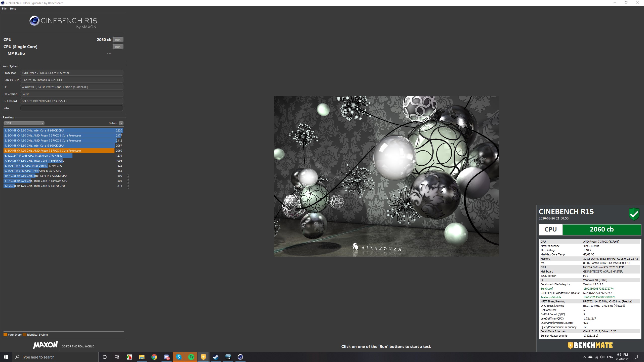Run the CPU Single Core test
644x362 pixels.
[x=118, y=47]
